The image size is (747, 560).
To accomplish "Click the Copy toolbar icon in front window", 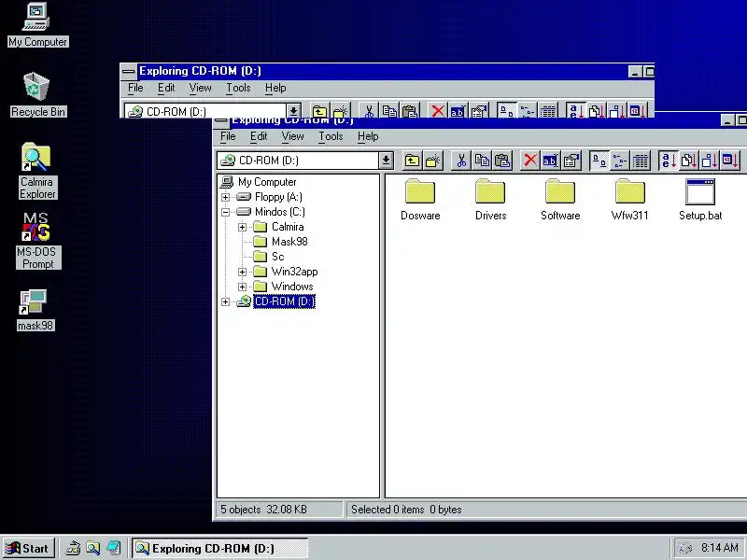I will (482, 161).
